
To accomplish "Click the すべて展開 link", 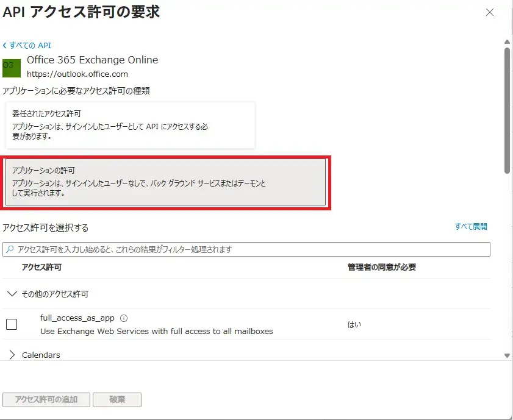I will point(471,227).
